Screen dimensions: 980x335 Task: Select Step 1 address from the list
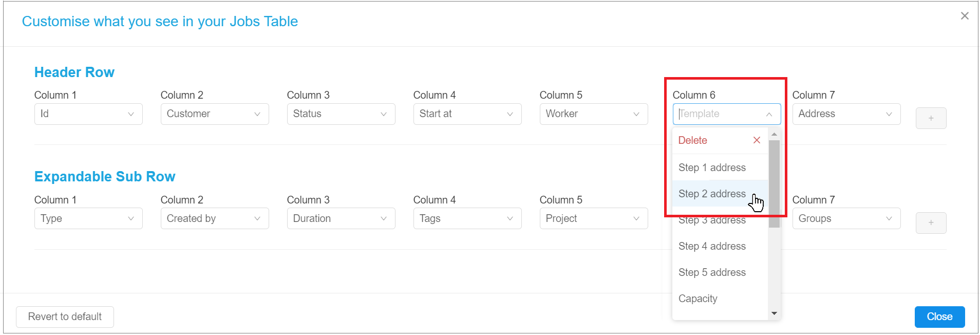(x=712, y=167)
